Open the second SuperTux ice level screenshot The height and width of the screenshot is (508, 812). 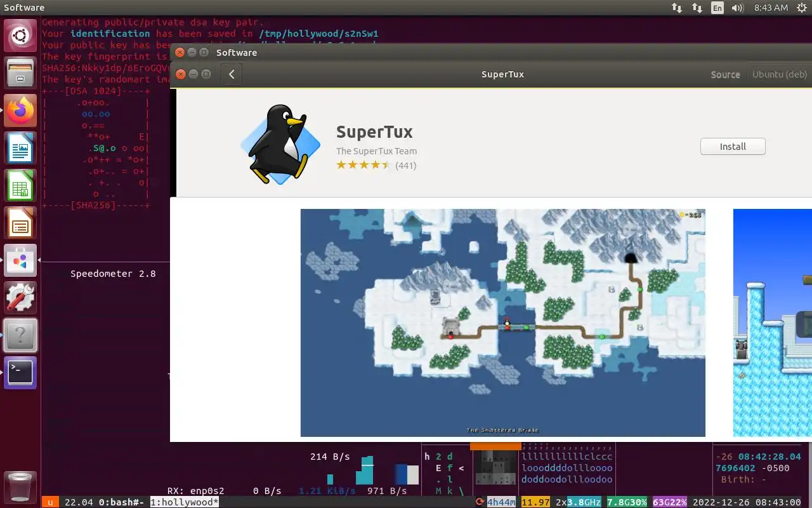[773, 323]
